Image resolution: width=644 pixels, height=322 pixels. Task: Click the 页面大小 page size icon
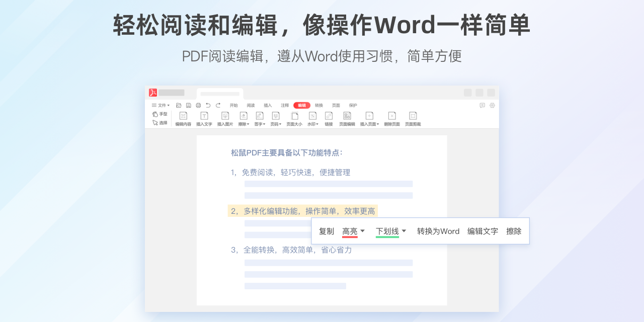pyautogui.click(x=294, y=116)
